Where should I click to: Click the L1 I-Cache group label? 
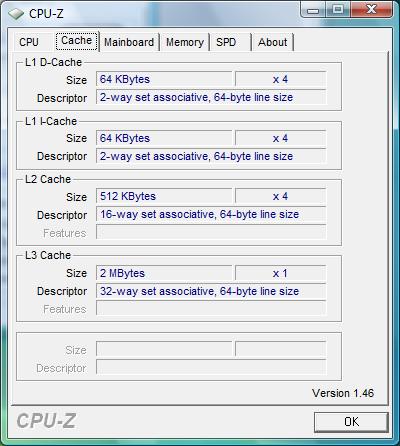(51, 121)
